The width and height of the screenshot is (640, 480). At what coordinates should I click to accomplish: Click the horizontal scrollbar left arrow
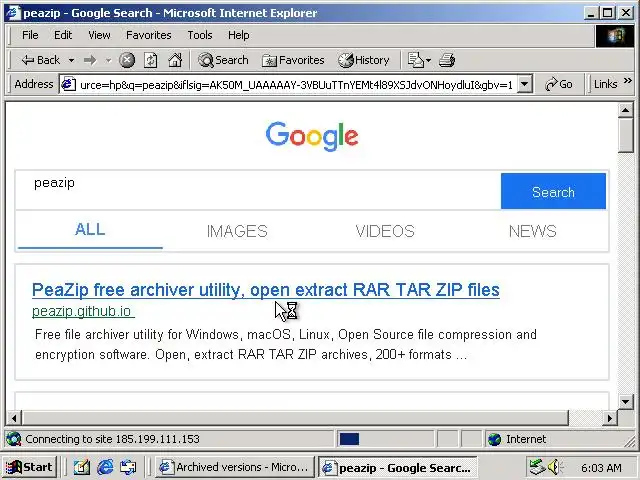[x=14, y=418]
